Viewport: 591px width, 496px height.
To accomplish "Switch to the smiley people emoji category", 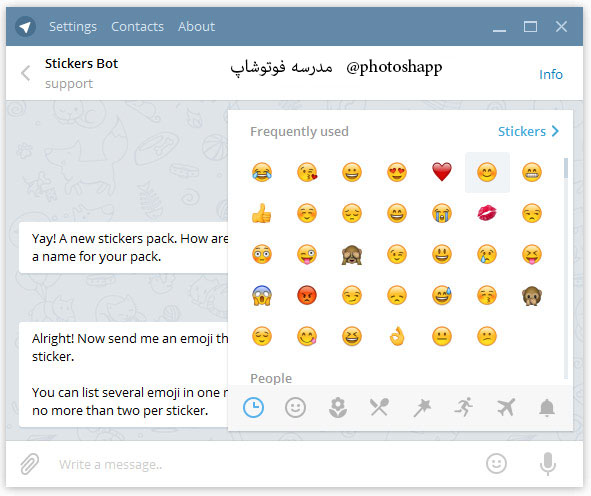I will 295,407.
